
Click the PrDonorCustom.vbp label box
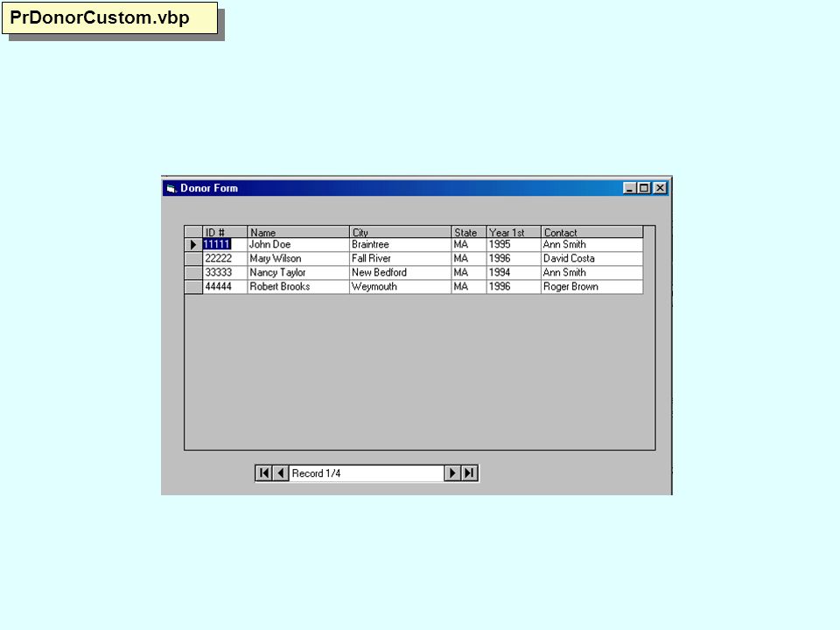tap(110, 17)
